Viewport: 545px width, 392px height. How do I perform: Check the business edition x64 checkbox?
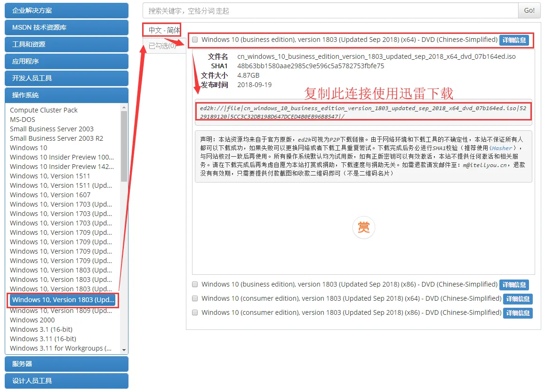click(x=195, y=40)
